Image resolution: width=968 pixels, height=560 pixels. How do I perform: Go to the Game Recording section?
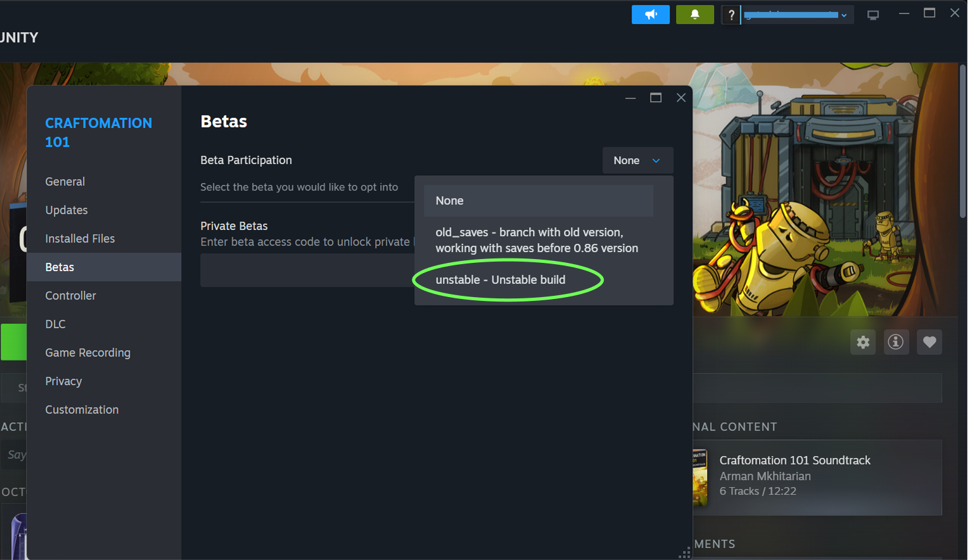point(87,353)
